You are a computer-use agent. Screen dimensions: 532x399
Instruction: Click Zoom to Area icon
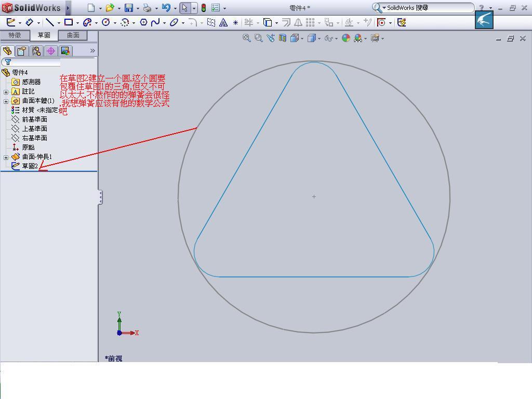coord(259,38)
